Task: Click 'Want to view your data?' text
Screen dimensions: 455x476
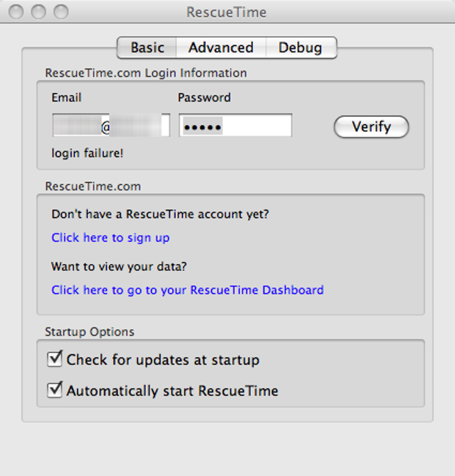Action: point(118,267)
